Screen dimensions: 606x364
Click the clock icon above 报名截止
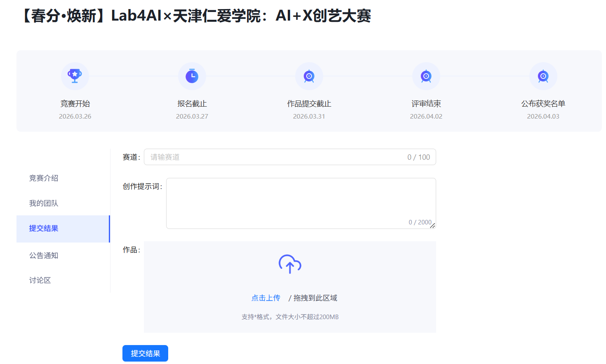(192, 76)
